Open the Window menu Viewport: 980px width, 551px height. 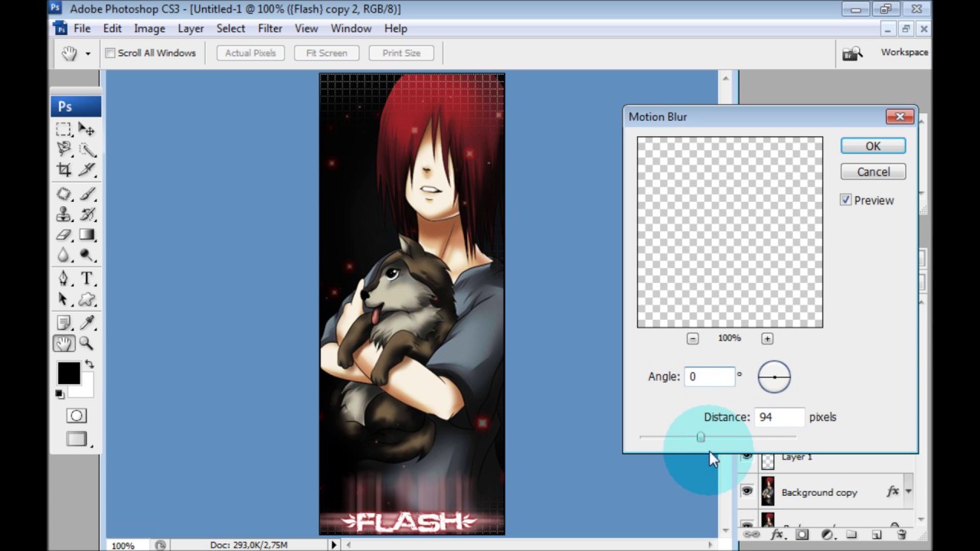pos(351,28)
